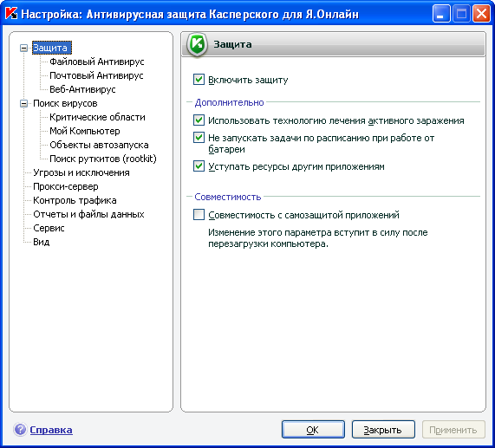The image size is (495, 448).
Task: Select Веб-Антивирус tree item
Action: (82, 89)
